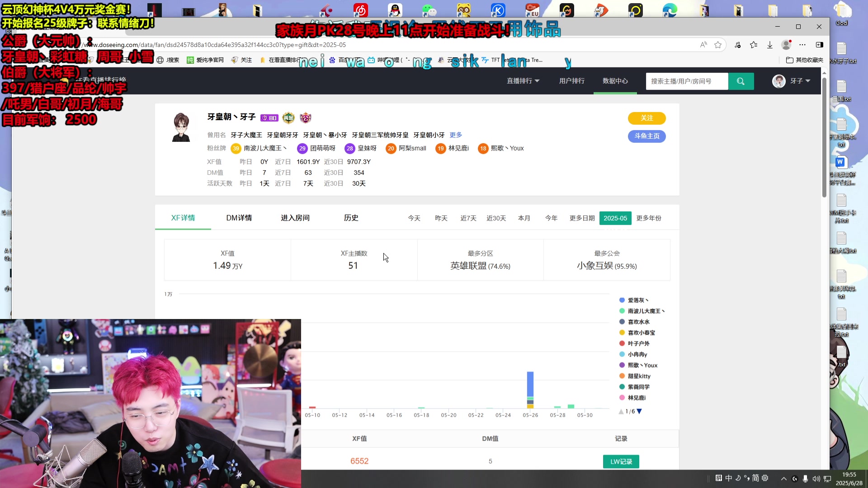Open the Kugou music K desktop icon
Image resolution: width=868 pixels, height=488 pixels.
pyautogui.click(x=498, y=10)
